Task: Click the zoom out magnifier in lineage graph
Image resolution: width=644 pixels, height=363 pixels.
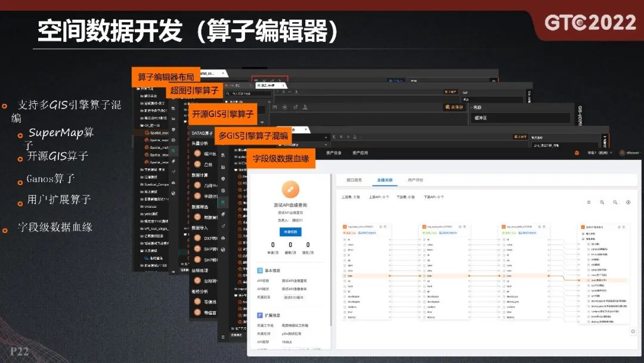Action: [x=615, y=202]
